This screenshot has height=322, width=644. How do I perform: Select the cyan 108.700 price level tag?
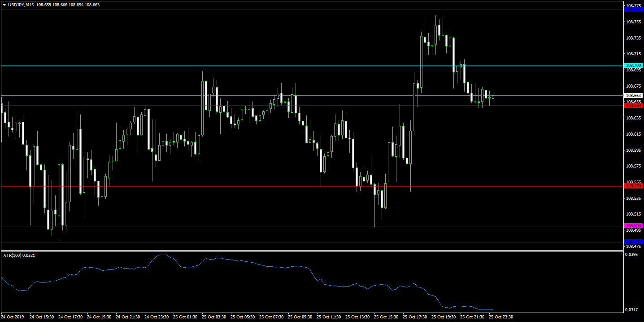[x=634, y=66]
